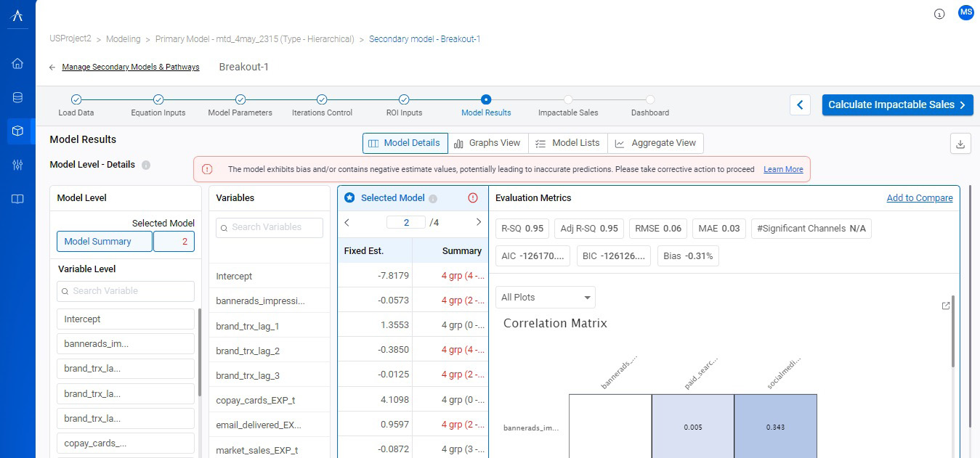980x458 pixels.
Task: Go to the next model with the right chevron
Action: (478, 222)
